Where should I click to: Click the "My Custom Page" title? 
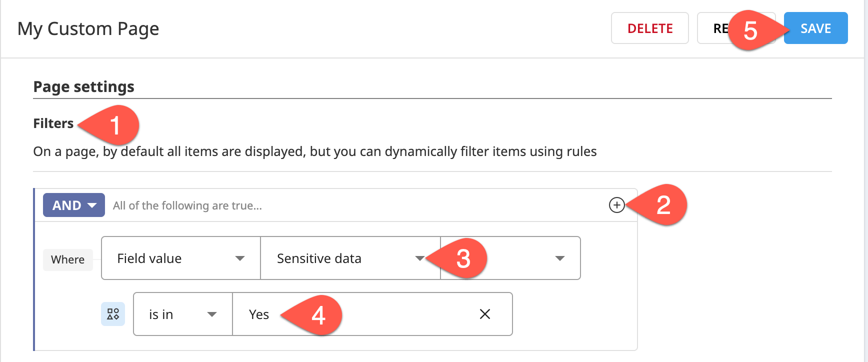tap(88, 28)
